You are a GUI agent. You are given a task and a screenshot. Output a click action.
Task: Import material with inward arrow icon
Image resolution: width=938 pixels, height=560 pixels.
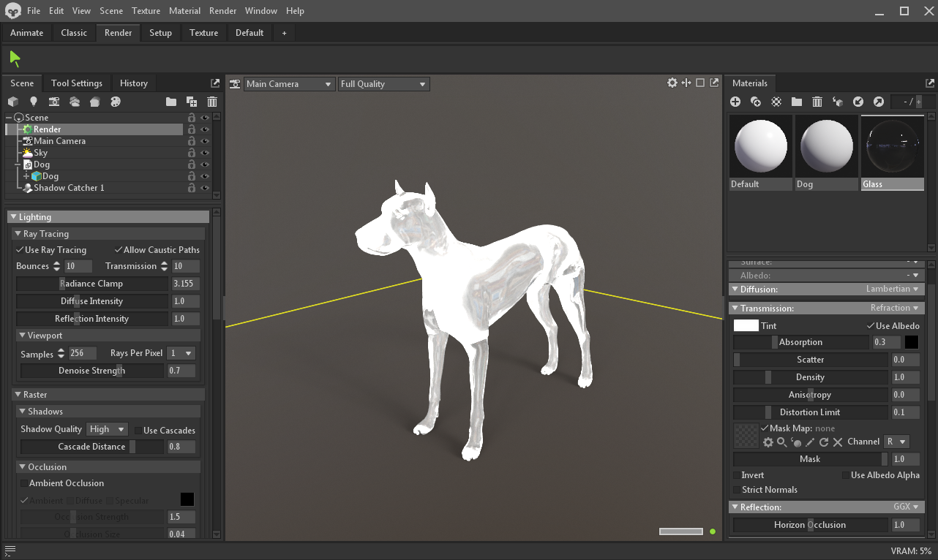coord(858,102)
